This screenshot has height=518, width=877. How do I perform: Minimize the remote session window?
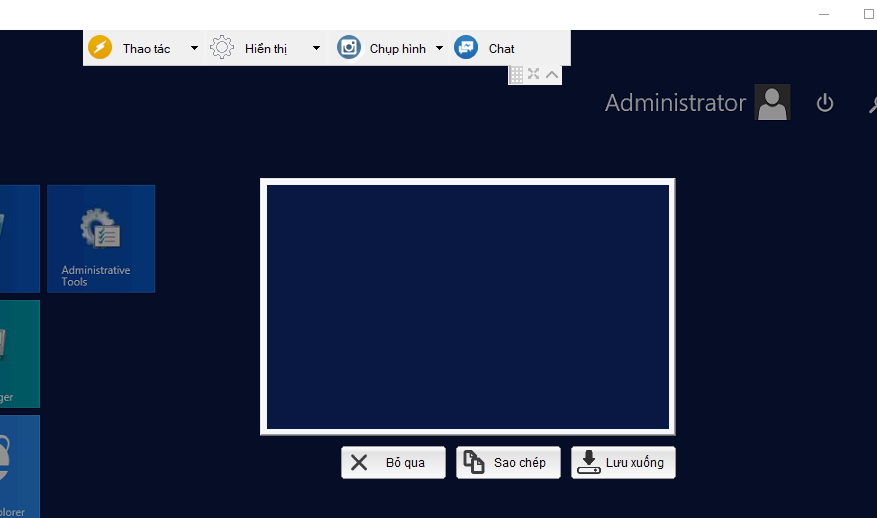pyautogui.click(x=824, y=14)
